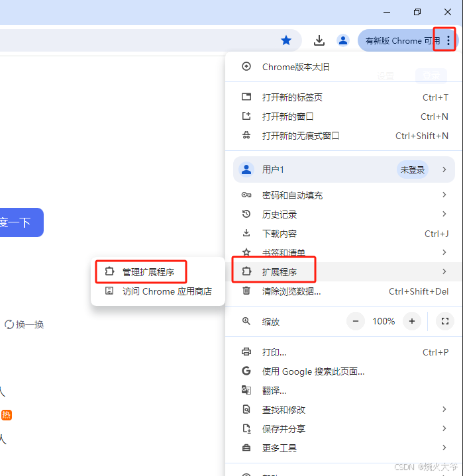Click the 用户1 profile avatar icon

pos(246,169)
